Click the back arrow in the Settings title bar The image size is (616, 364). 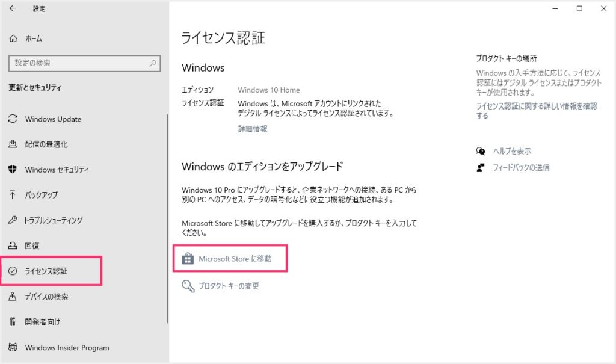[13, 8]
